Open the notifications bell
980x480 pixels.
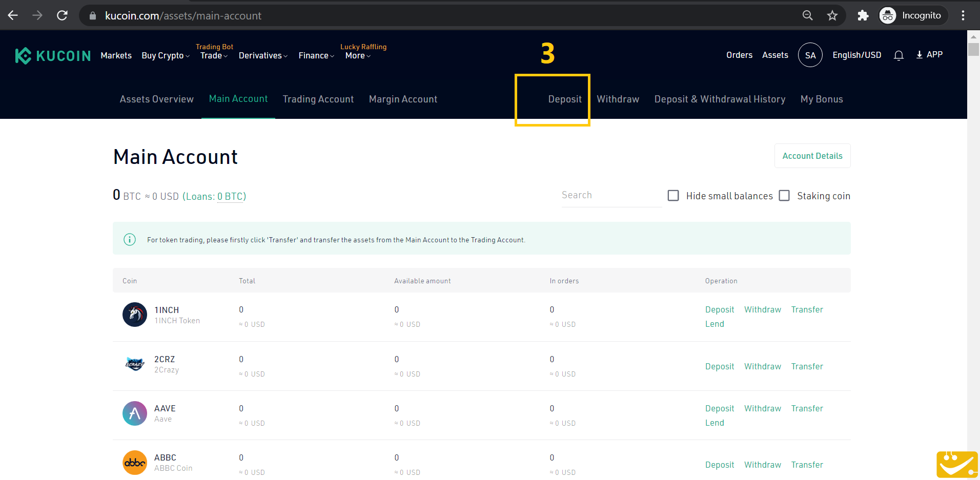coord(899,55)
